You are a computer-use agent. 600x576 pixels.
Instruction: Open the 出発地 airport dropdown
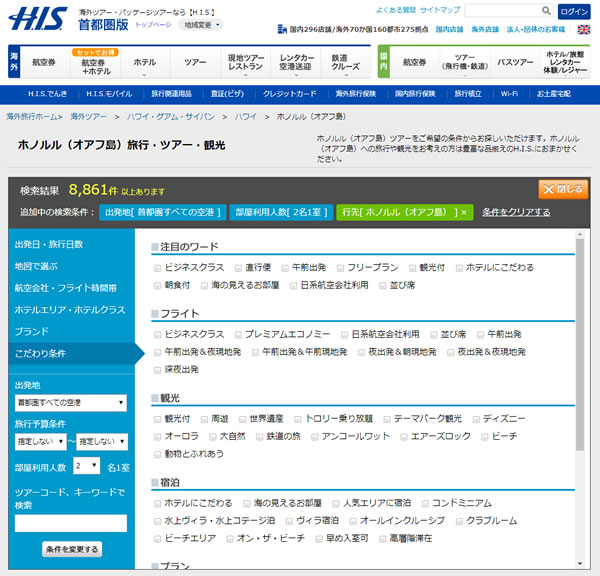(70, 403)
